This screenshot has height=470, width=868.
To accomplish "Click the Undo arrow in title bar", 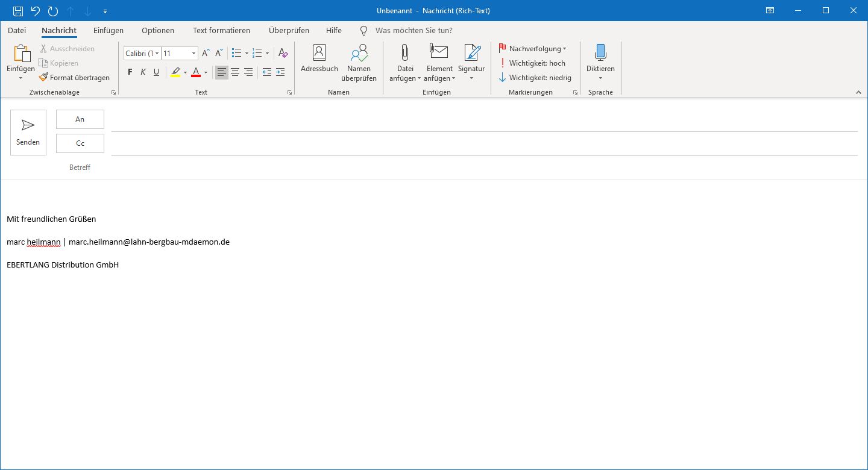I will 36,11.
